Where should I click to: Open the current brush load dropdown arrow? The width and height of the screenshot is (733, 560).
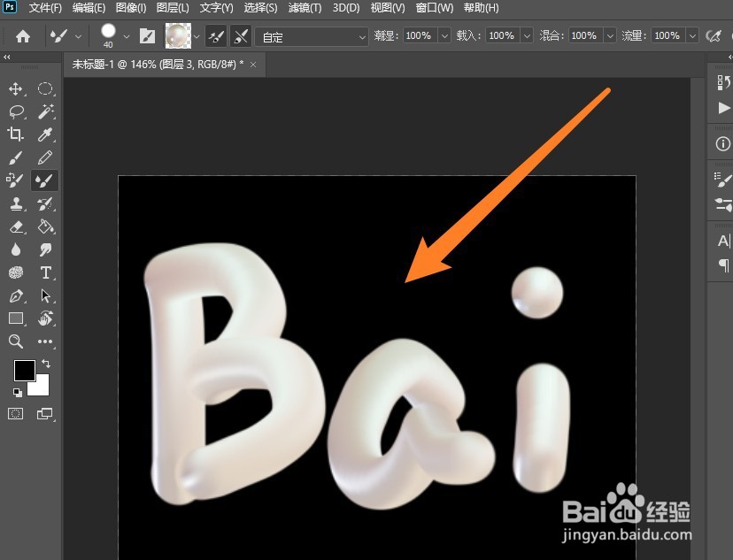(197, 36)
